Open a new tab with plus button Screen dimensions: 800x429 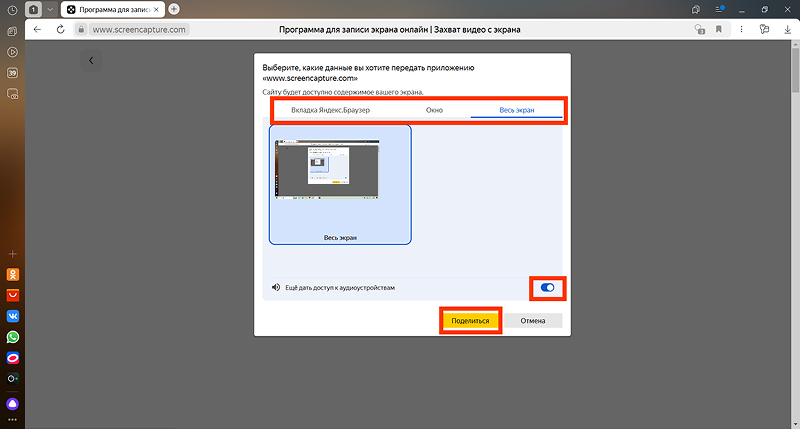(x=174, y=9)
